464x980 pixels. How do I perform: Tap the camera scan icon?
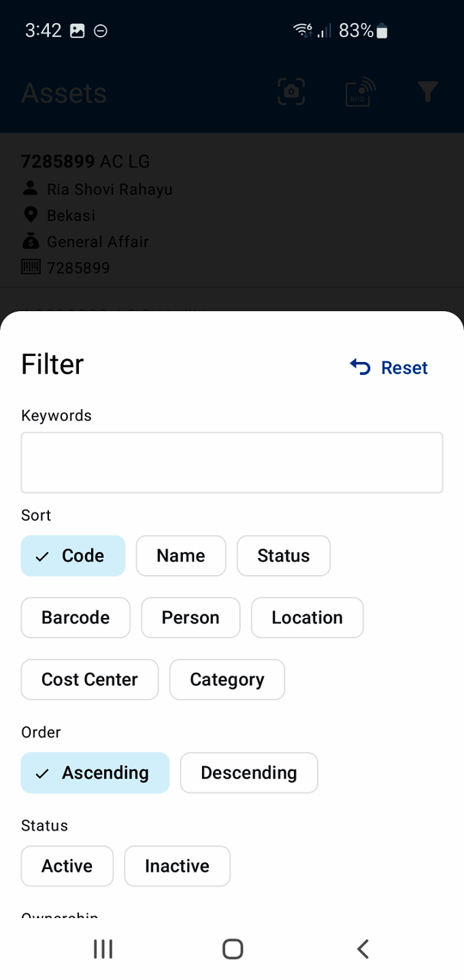[291, 92]
